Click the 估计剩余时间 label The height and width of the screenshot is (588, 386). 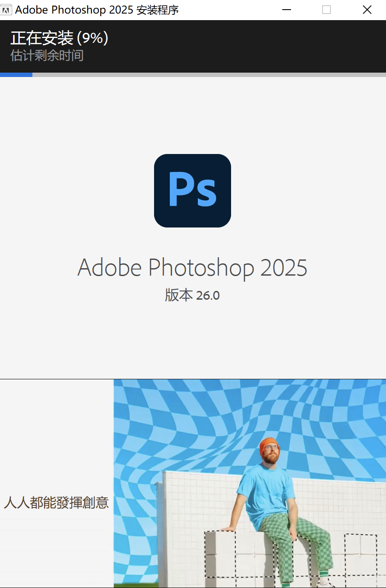tap(47, 56)
